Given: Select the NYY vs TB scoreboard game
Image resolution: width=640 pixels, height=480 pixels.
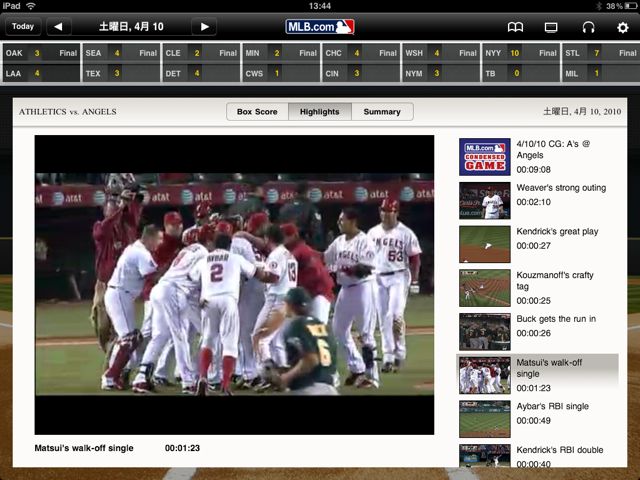Looking at the screenshot, I should coord(521,63).
